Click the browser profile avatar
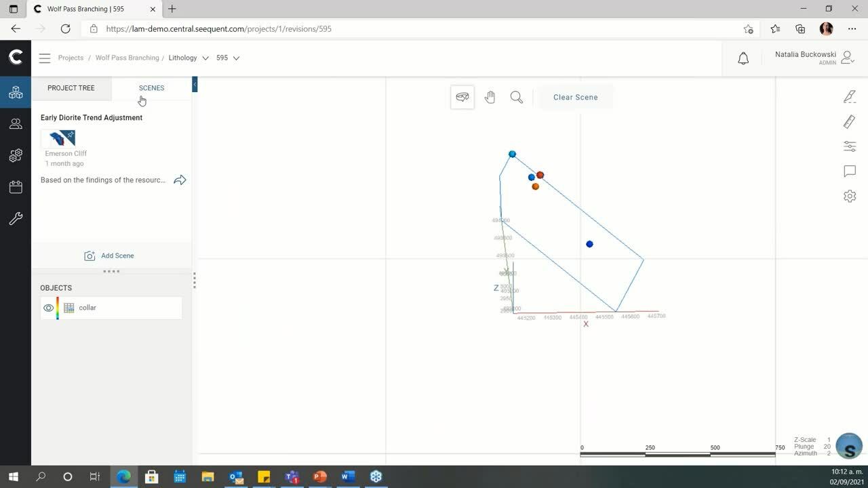868x488 pixels. pos(826,29)
